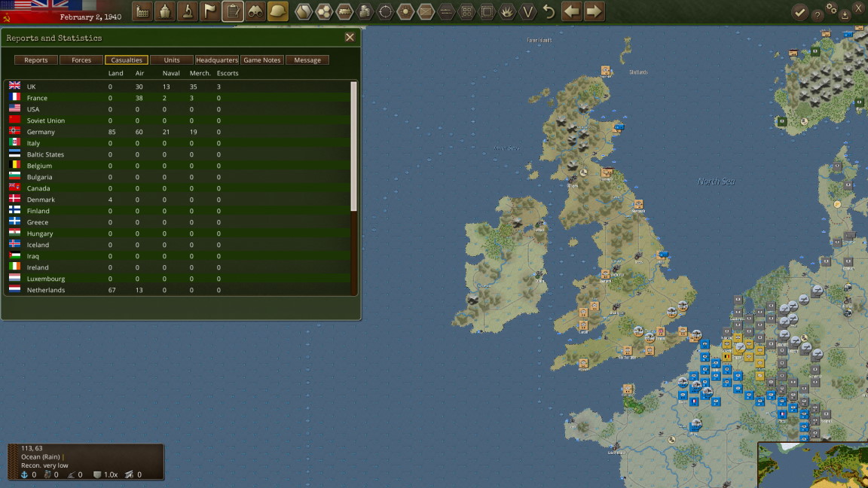Select the Casualties tab
This screenshot has width=868, height=488.
pos(127,59)
